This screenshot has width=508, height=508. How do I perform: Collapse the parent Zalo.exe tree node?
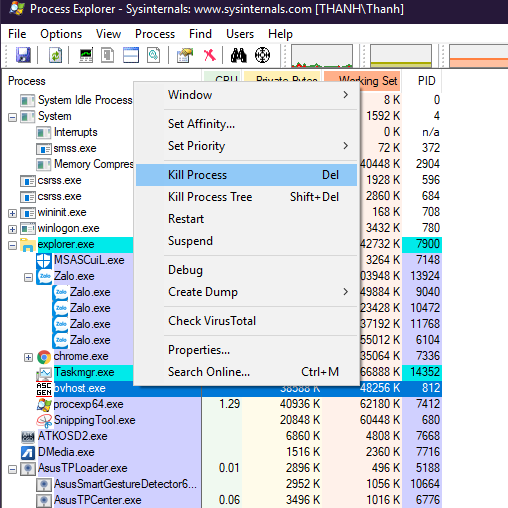pyautogui.click(x=28, y=277)
